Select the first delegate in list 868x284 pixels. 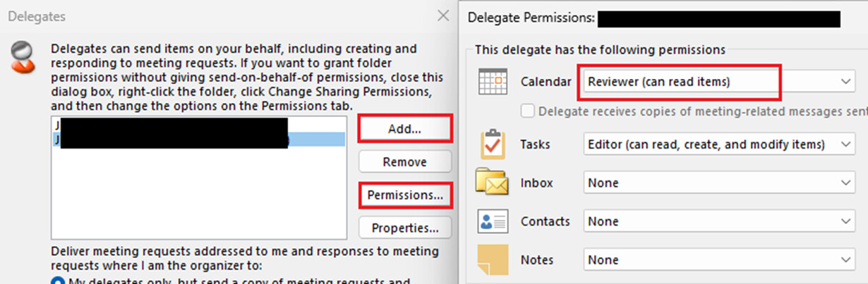click(198, 125)
